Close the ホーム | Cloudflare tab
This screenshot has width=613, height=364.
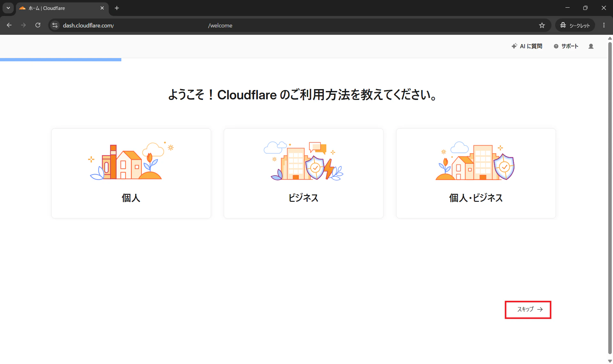point(102,8)
